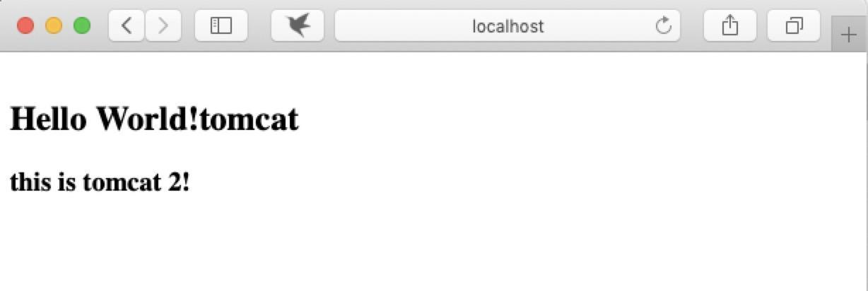Show the tab overview
868x291 pixels.
794,26
